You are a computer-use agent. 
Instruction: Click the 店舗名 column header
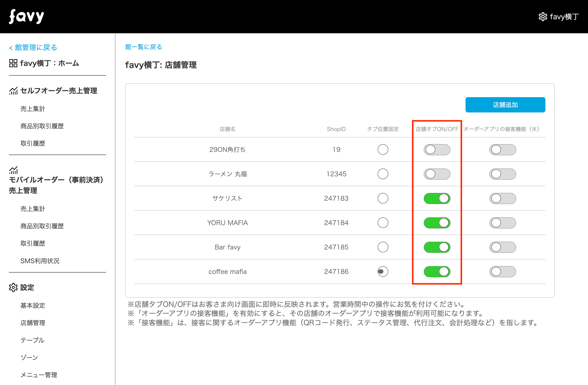[x=227, y=129]
